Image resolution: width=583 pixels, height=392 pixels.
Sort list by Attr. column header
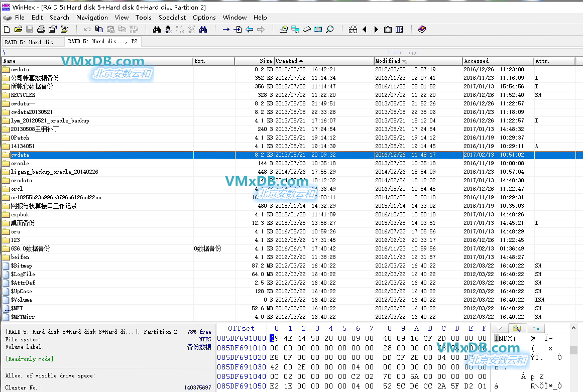pyautogui.click(x=555, y=61)
